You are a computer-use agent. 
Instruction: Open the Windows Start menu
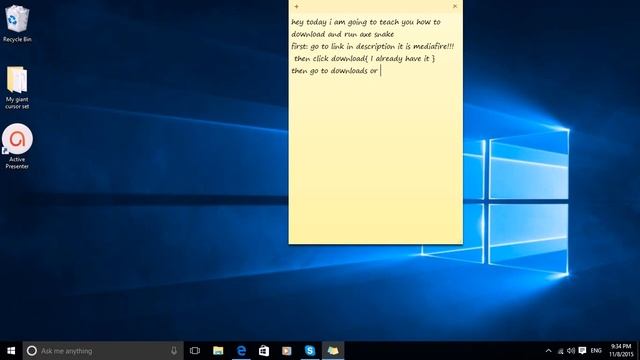point(11,351)
